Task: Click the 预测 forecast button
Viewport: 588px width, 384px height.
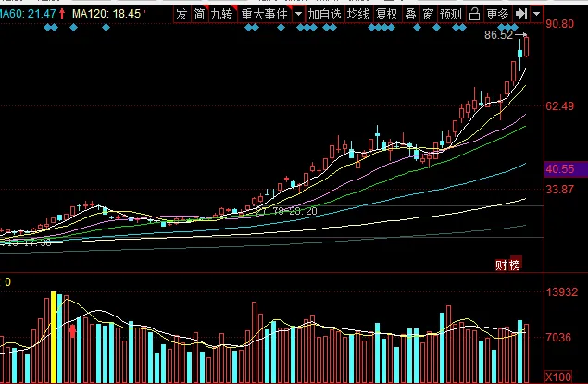Action: (450, 14)
